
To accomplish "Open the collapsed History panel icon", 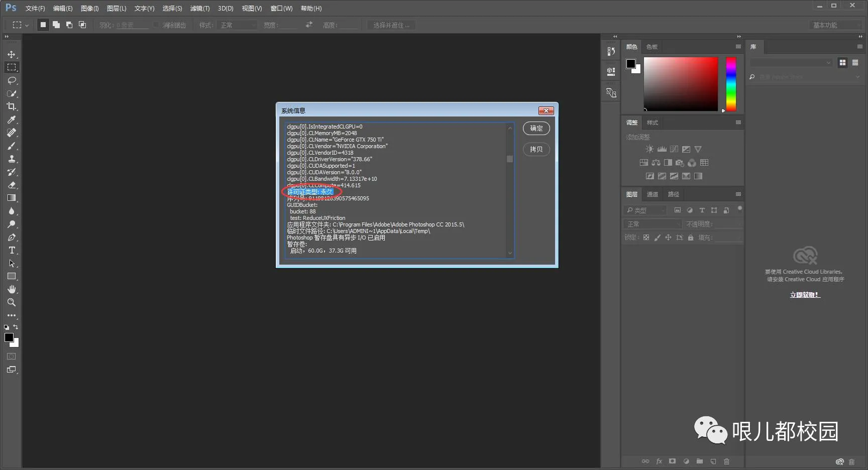I will (611, 51).
